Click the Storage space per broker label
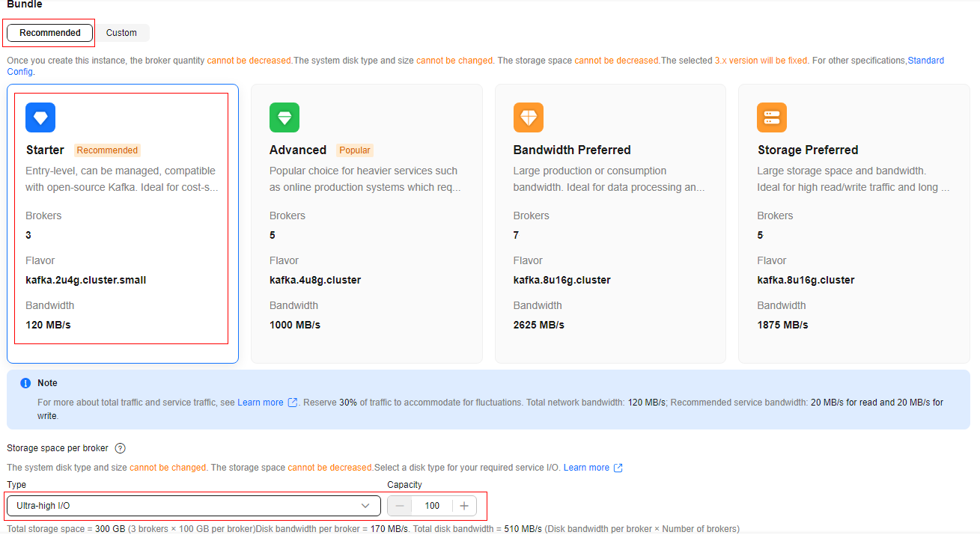Viewport: 980px width, 535px height. [x=58, y=448]
